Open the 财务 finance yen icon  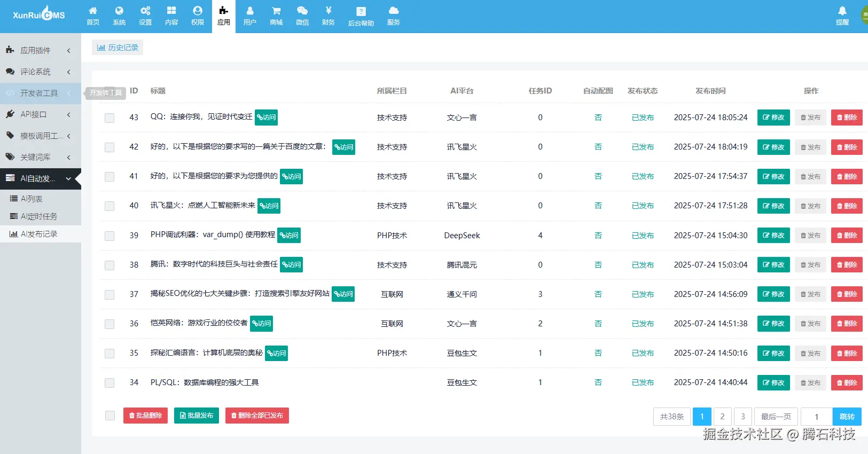[x=329, y=16]
